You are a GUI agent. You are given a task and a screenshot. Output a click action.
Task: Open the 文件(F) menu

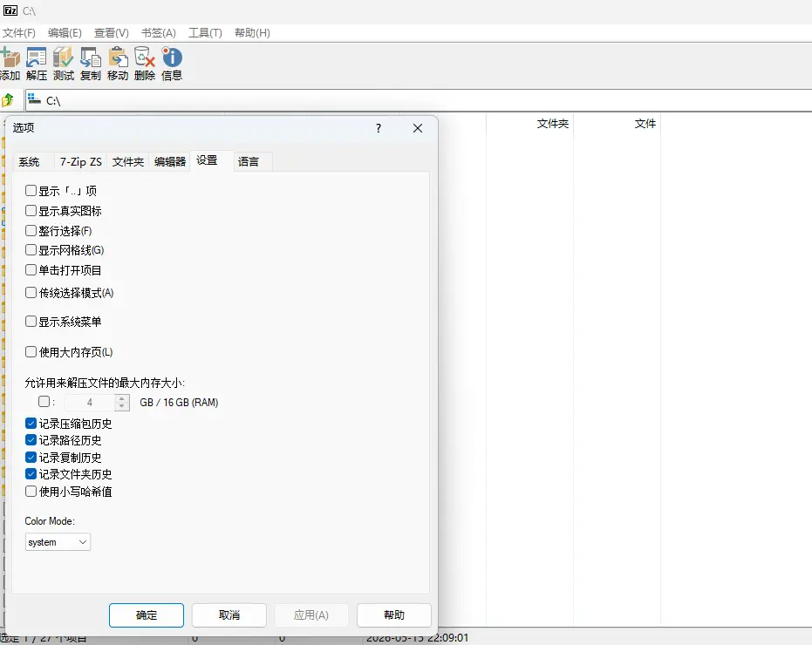19,33
